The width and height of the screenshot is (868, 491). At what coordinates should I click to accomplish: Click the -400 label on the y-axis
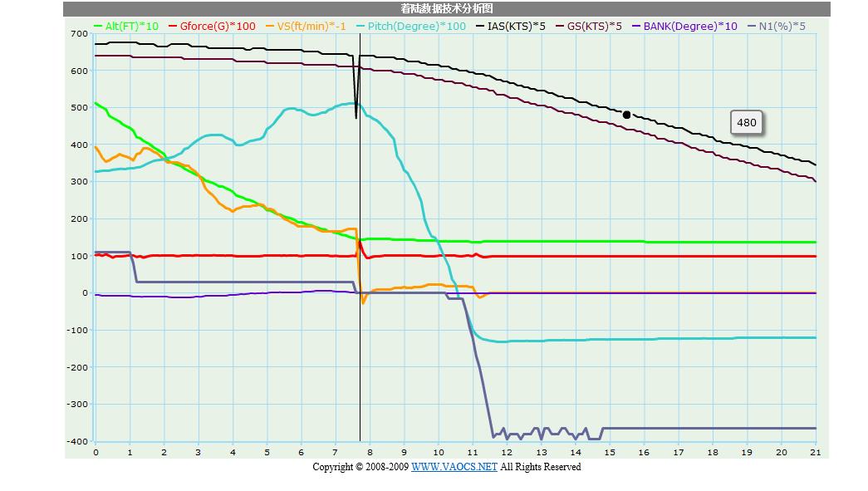pyautogui.click(x=77, y=441)
